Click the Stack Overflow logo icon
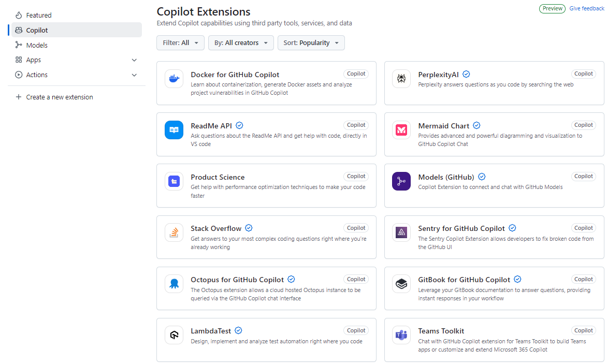 tap(174, 232)
